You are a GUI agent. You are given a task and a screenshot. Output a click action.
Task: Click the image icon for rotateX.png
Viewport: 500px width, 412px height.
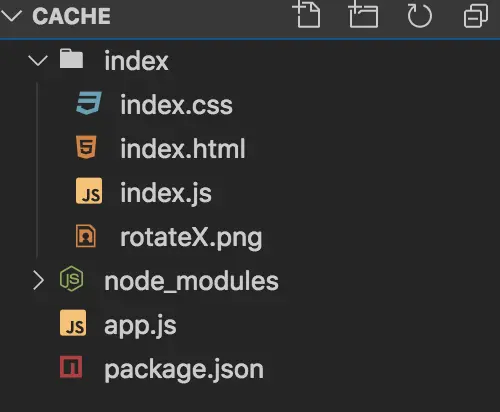pos(86,236)
